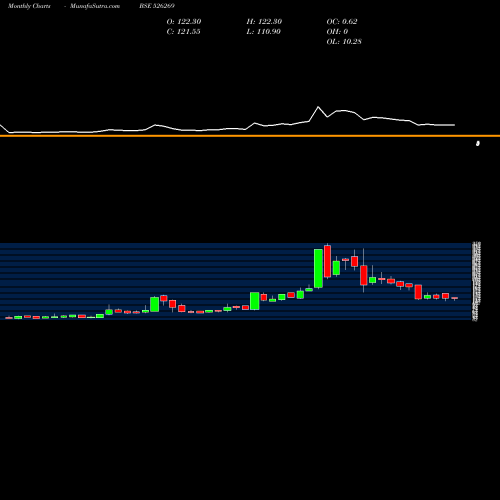This screenshot has height=500, width=500.
Task: Click the 'MunafaSutra.com' label
Action: click(x=95, y=6)
